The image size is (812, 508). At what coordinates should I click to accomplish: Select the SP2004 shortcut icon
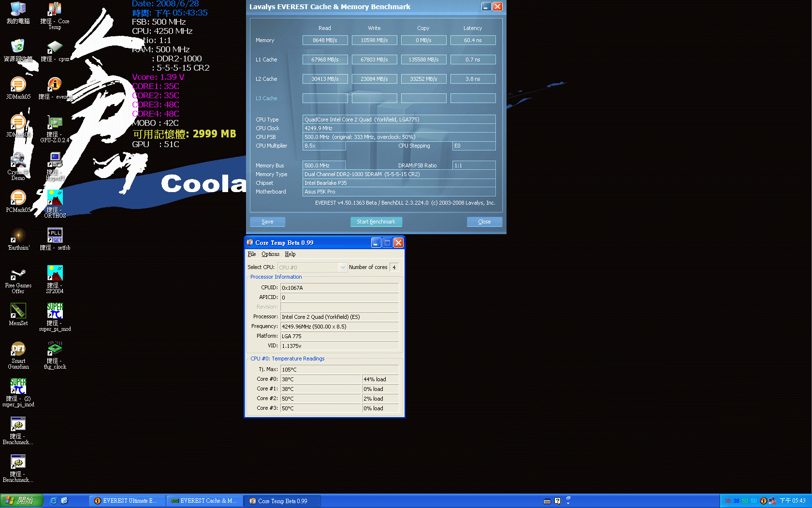[x=55, y=280]
